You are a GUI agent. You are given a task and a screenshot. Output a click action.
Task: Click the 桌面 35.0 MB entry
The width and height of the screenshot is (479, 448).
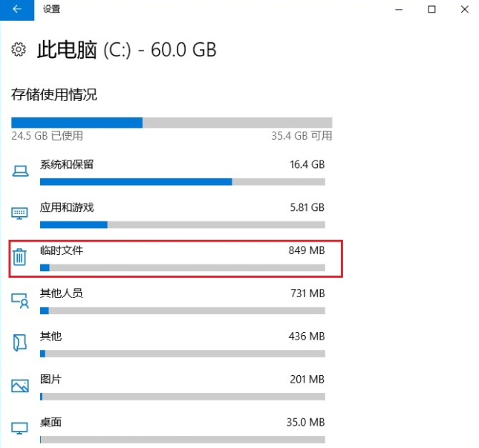pos(182,422)
